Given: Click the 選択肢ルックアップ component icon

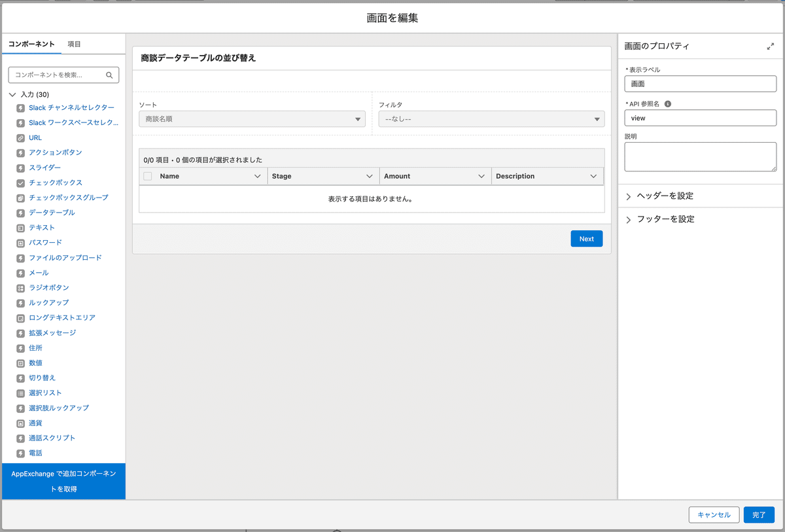Looking at the screenshot, I should [21, 408].
